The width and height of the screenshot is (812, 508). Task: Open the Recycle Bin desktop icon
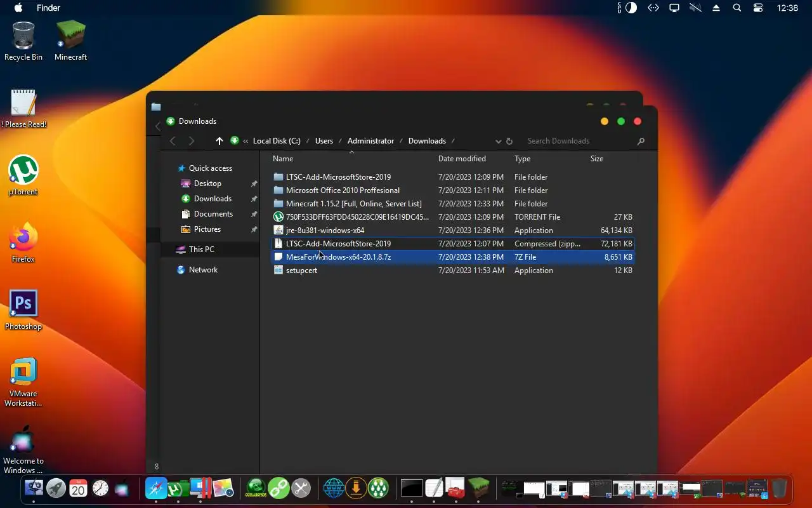23,41
